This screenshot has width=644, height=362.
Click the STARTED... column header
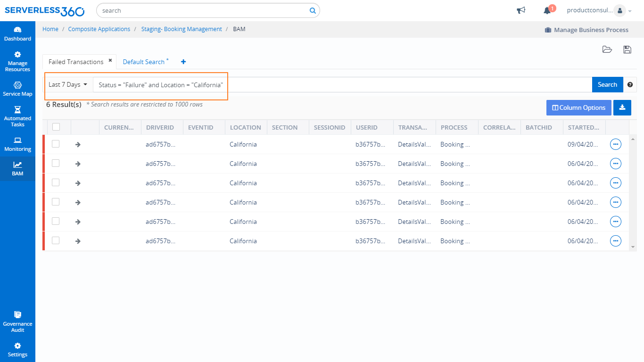[584, 127]
